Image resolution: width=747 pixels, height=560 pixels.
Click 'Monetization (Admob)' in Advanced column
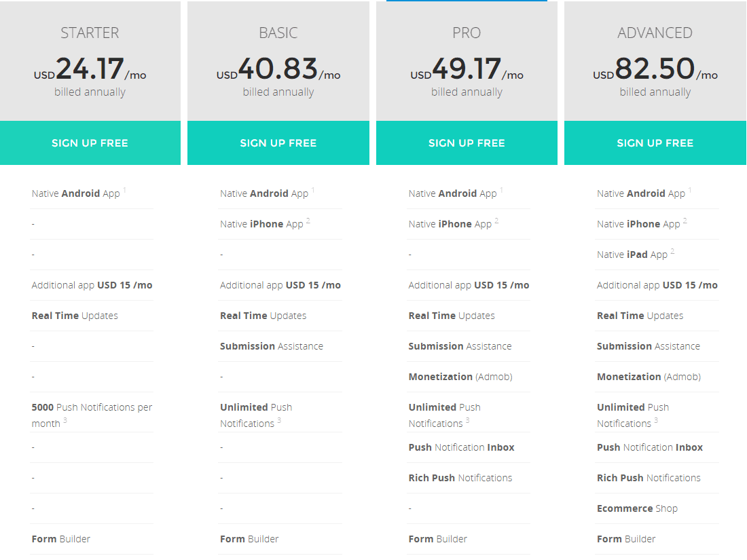point(649,377)
